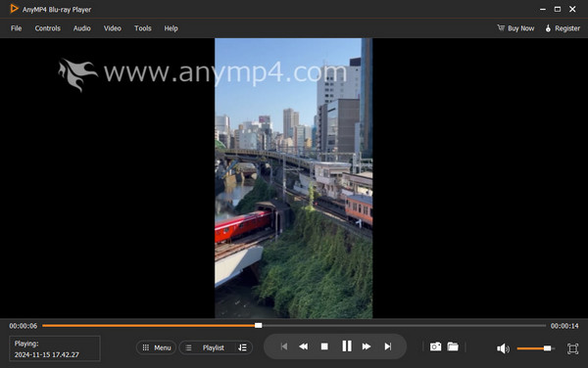
Task: Open the disc Menu button
Action: (157, 347)
